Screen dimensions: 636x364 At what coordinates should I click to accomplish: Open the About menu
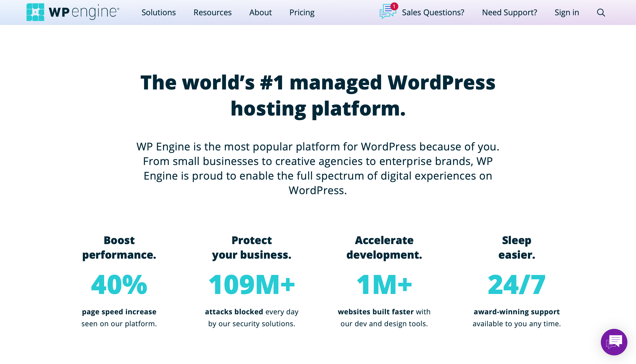pyautogui.click(x=260, y=13)
